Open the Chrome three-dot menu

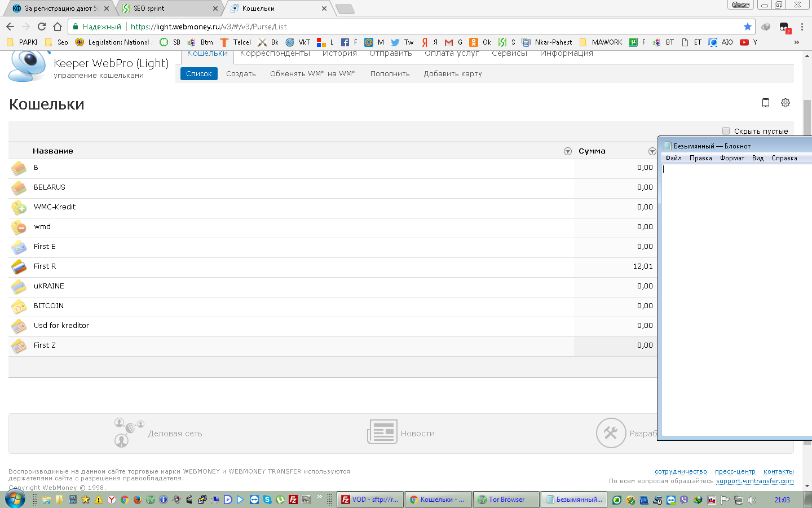coord(802,27)
